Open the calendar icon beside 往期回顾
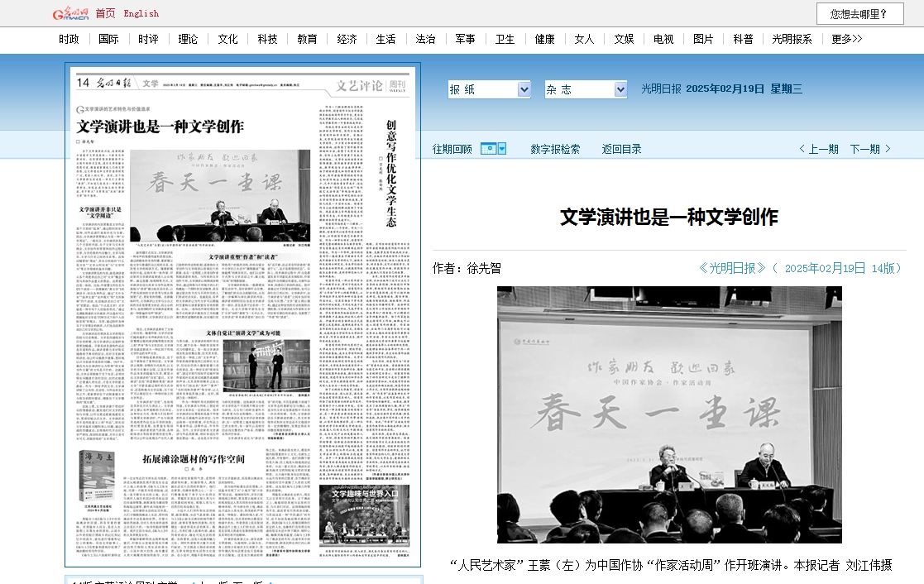This screenshot has width=924, height=584. (488, 149)
